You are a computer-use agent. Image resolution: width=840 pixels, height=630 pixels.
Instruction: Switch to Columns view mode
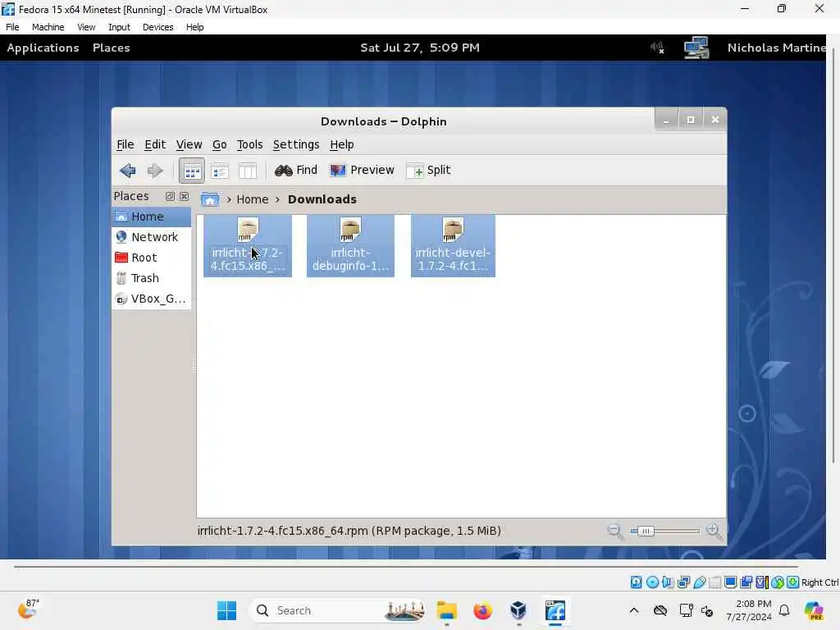coord(248,171)
